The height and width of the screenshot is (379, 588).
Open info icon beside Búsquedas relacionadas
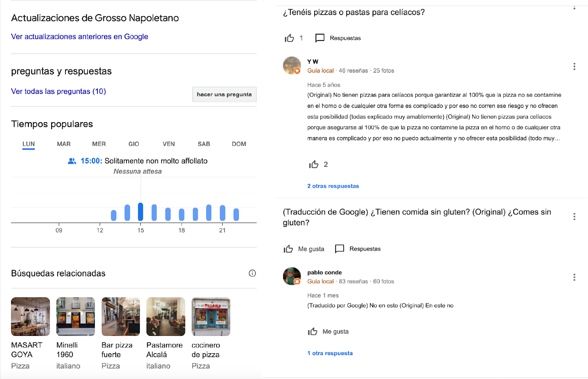pyautogui.click(x=252, y=273)
